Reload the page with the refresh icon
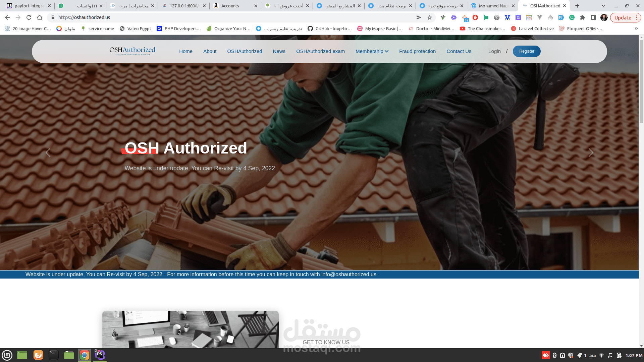The width and height of the screenshot is (644, 362). pyautogui.click(x=29, y=17)
